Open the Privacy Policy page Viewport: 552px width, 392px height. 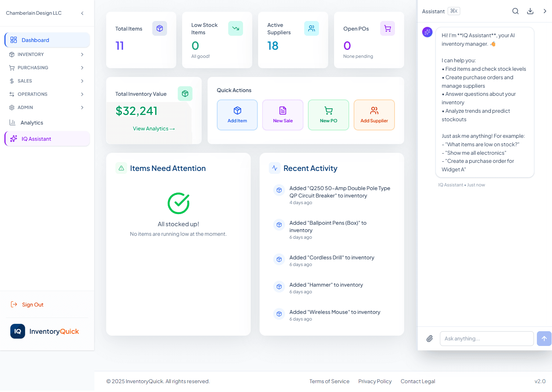tap(375, 381)
